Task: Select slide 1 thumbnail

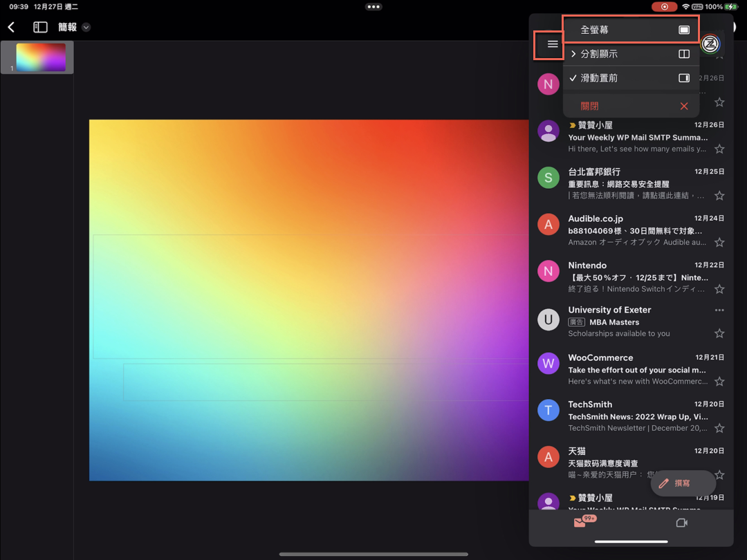Action: point(41,57)
